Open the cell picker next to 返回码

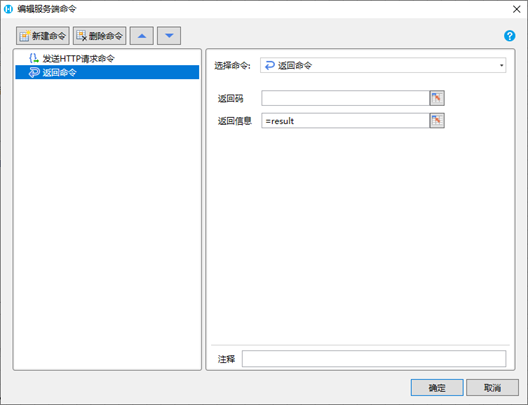coord(437,98)
